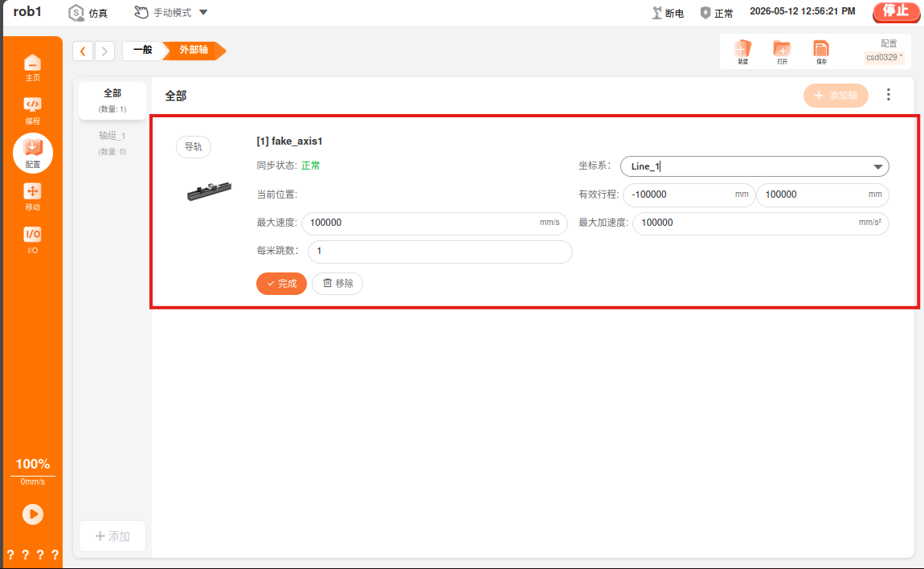Click the 最大速度 input field
The width and height of the screenshot is (924, 569).
435,223
